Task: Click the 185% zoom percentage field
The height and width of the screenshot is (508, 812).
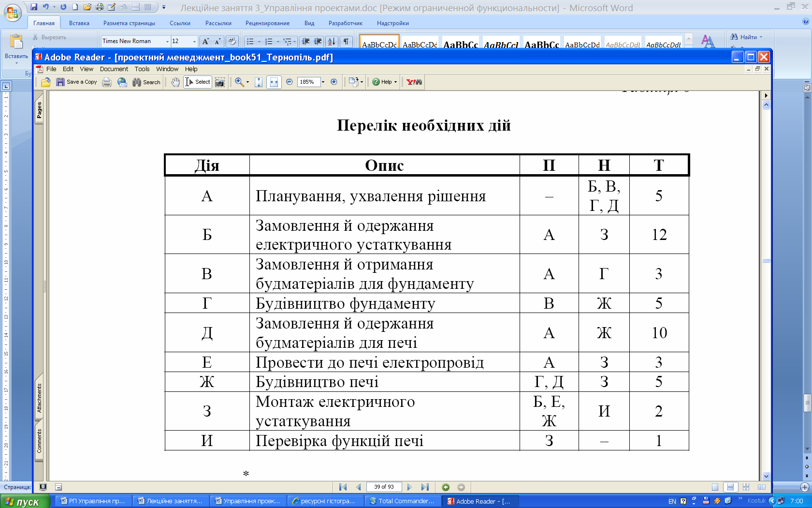Action: point(308,82)
